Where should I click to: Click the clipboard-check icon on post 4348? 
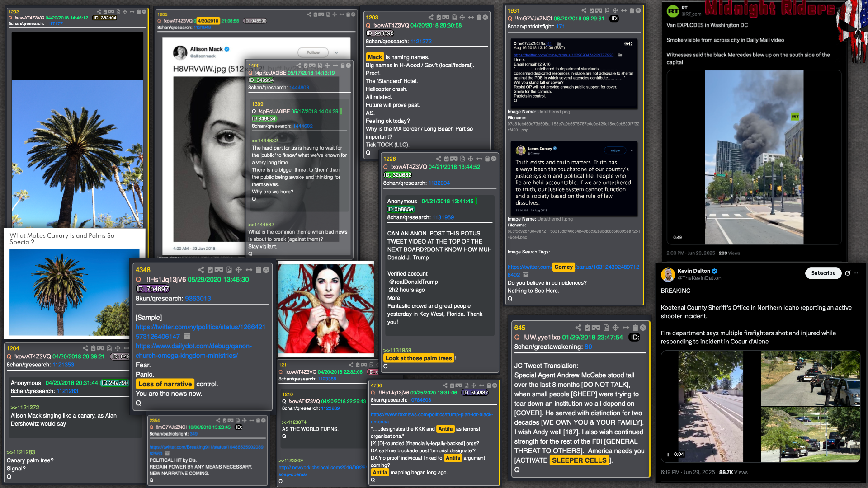pyautogui.click(x=210, y=270)
